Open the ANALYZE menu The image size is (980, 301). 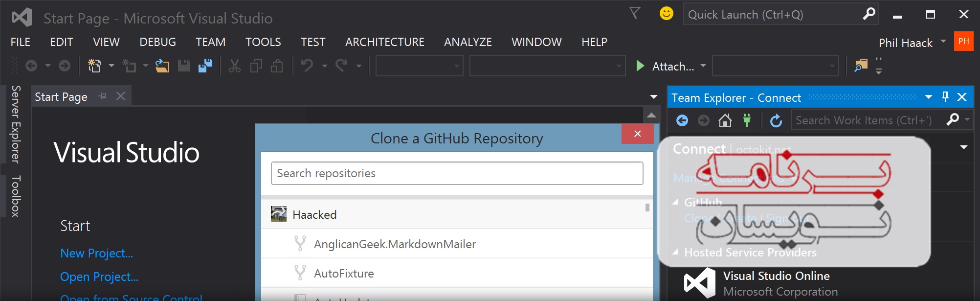tap(468, 42)
